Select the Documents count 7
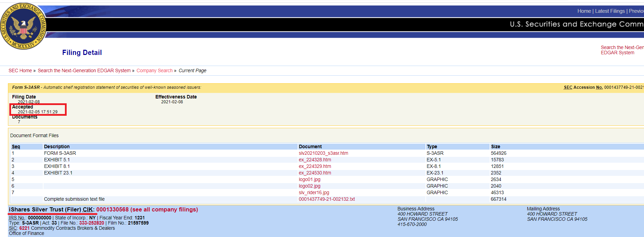This screenshot has height=237, width=644. 19,122
